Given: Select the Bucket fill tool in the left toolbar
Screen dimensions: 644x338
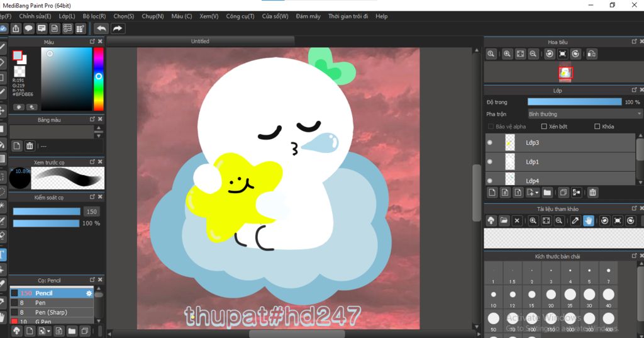Looking at the screenshot, I should (x=3, y=145).
